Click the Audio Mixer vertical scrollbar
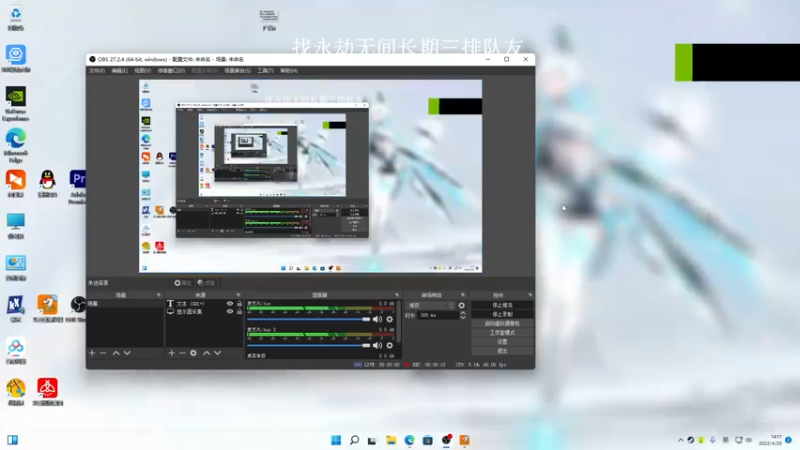This screenshot has width=800, height=450. tap(398, 321)
